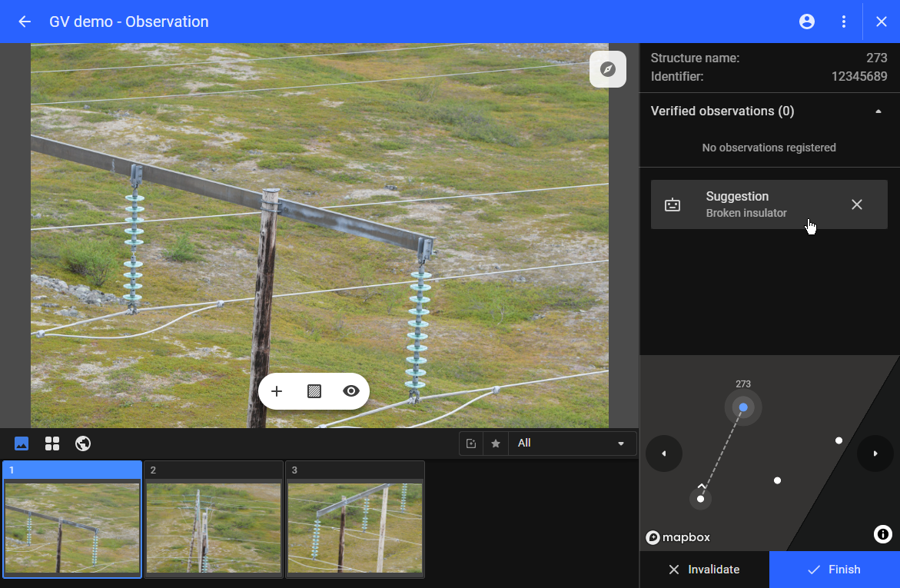This screenshot has width=900, height=588.
Task: Switch to single image view tab
Action: point(22,443)
